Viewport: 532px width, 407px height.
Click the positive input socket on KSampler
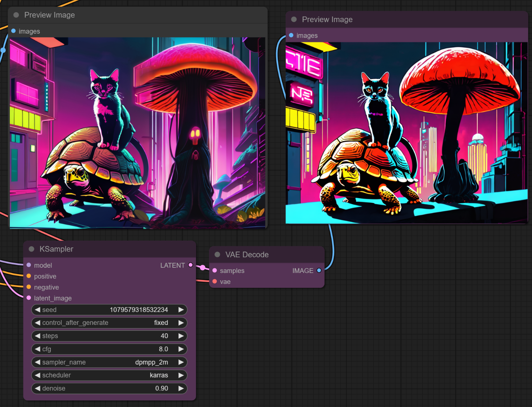pos(29,276)
